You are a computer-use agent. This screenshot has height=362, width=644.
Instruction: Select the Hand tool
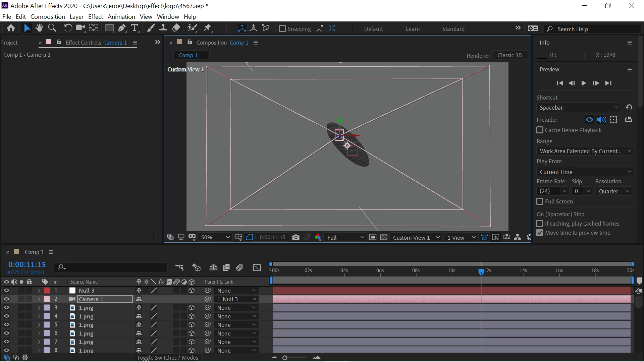pyautogui.click(x=39, y=28)
